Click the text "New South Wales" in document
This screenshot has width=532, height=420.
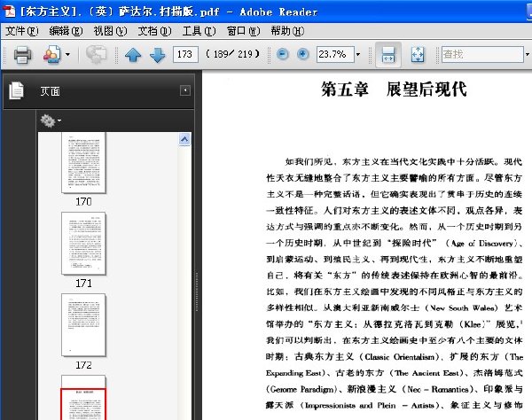pyautogui.click(x=461, y=307)
